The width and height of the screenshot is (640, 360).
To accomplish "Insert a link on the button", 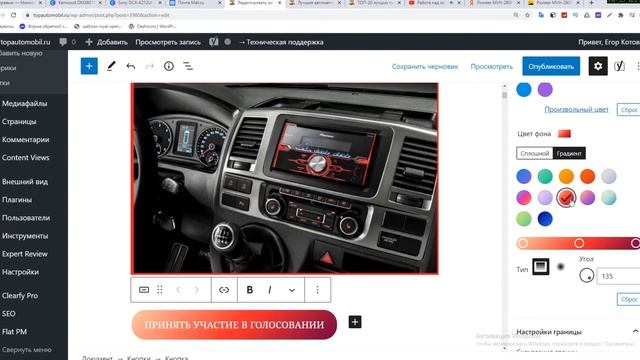I will tap(224, 290).
